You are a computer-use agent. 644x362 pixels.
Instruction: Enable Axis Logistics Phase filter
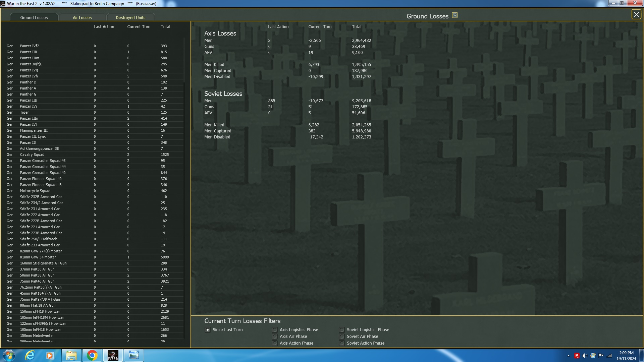point(275,330)
